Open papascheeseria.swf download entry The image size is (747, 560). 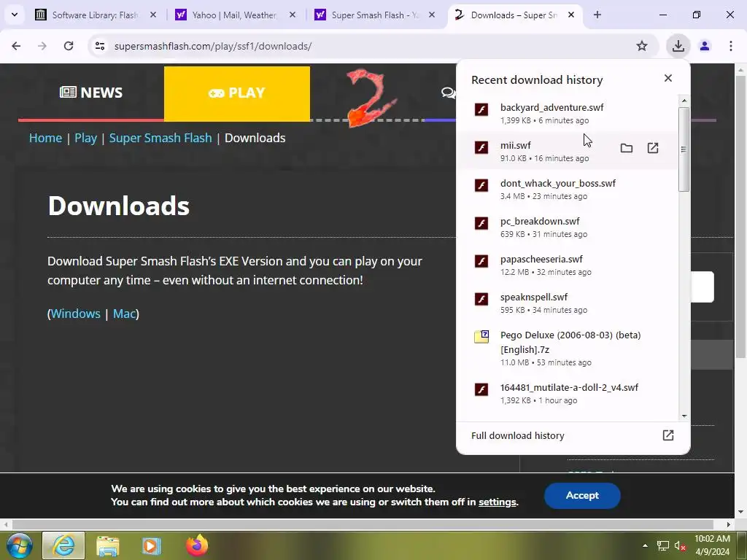[567, 265]
